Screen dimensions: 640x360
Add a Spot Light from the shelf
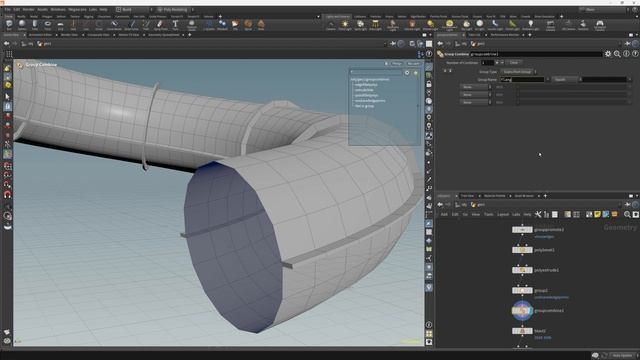click(360, 25)
